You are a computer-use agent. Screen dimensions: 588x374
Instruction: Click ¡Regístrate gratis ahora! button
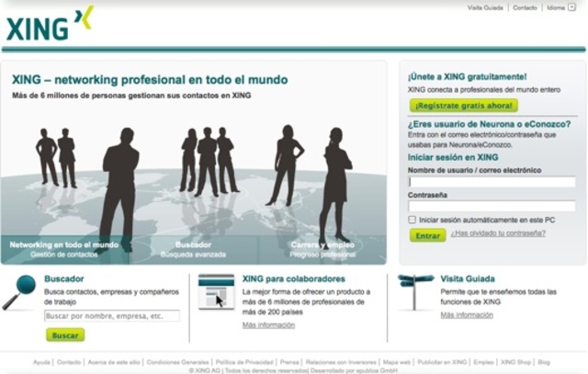[464, 106]
